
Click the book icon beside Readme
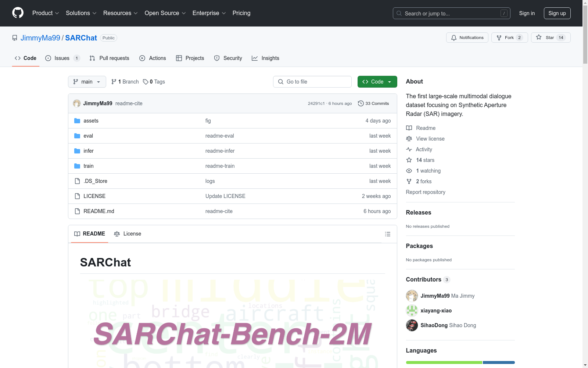click(x=409, y=128)
